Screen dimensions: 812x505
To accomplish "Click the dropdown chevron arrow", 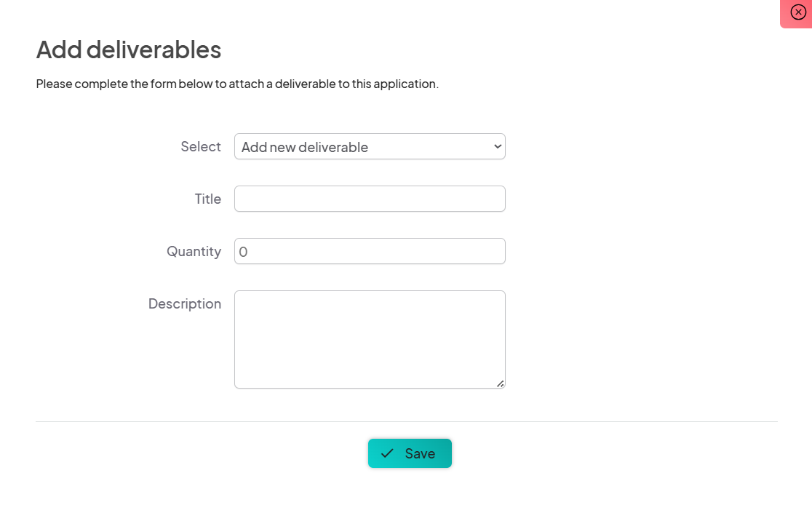I will tap(498, 146).
